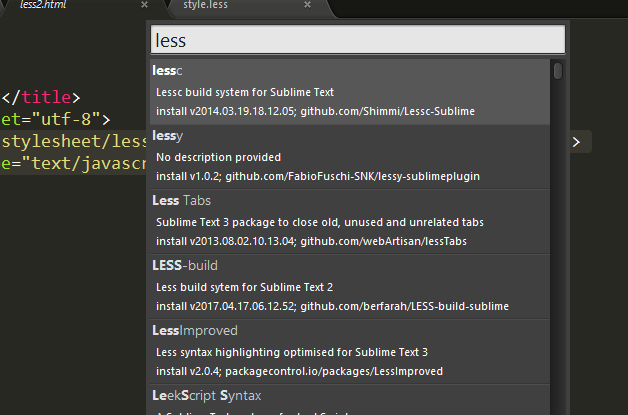Click the "text/javascr" string in the code
The height and width of the screenshot is (415, 628).
(x=84, y=163)
